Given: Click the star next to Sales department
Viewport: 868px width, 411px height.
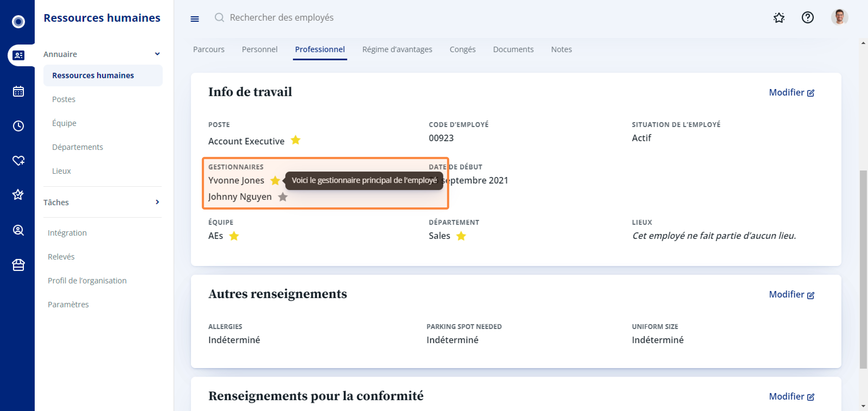Looking at the screenshot, I should [x=461, y=236].
